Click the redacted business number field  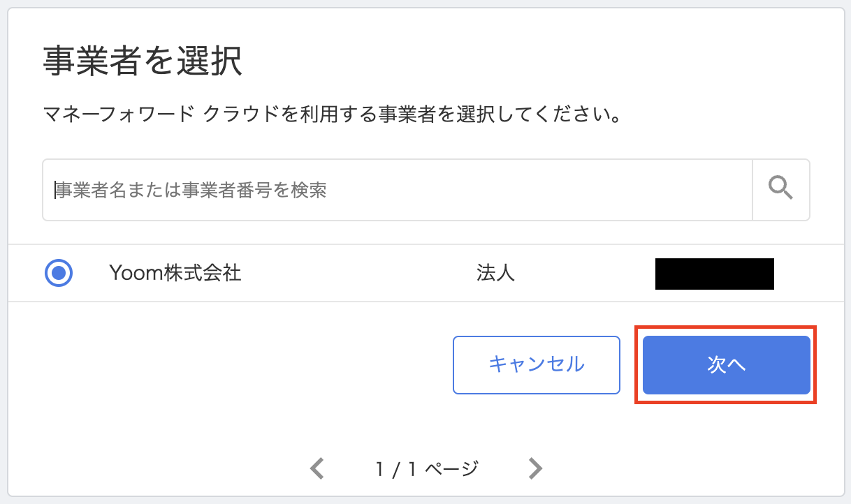714,274
